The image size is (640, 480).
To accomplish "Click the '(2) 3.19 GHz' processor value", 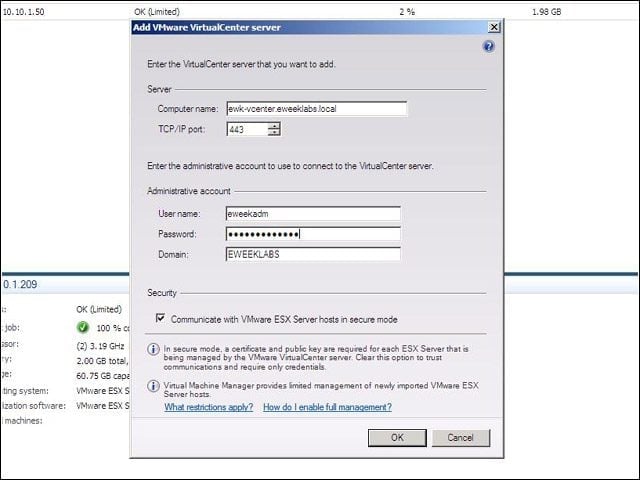I will [100, 346].
